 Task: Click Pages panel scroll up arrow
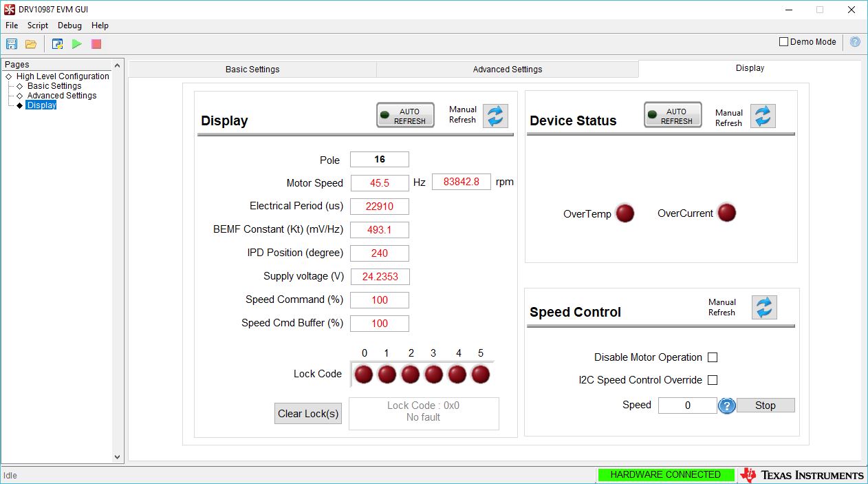(x=117, y=66)
